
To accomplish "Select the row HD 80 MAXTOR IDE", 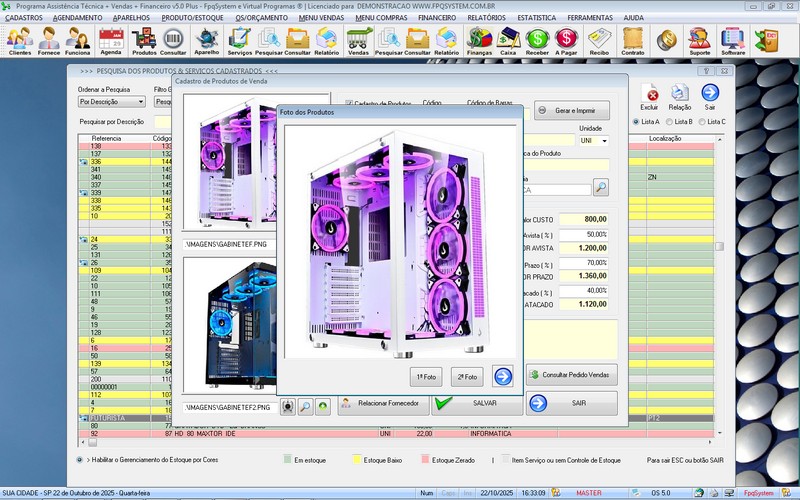I will point(396,434).
